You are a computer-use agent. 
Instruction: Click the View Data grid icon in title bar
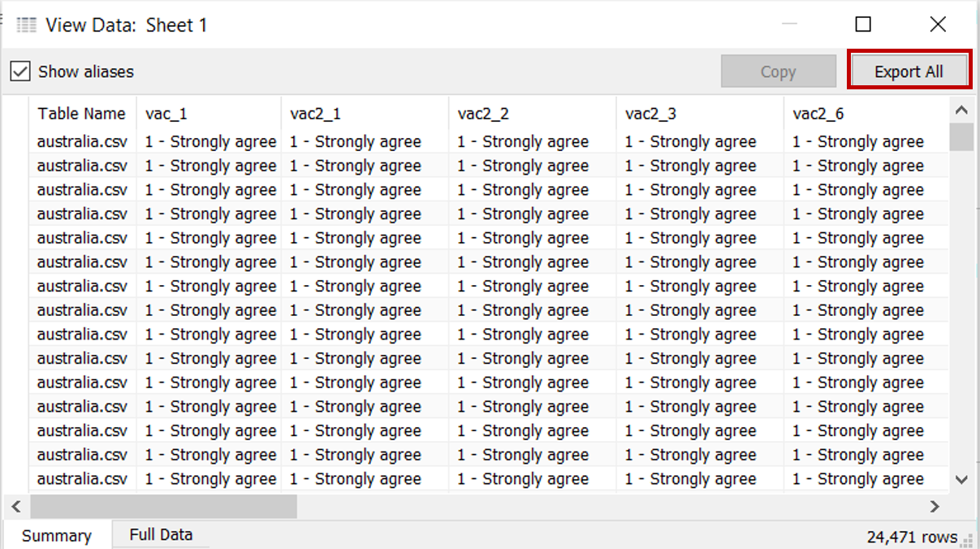click(x=27, y=25)
